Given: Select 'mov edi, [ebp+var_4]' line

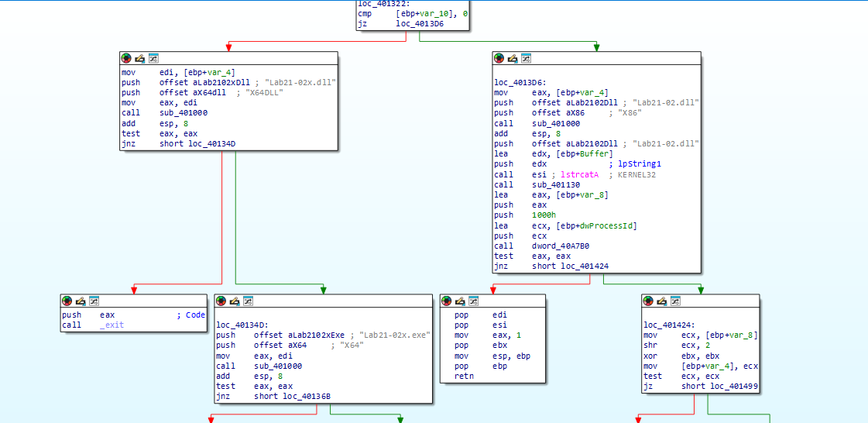Looking at the screenshot, I should coord(179,72).
